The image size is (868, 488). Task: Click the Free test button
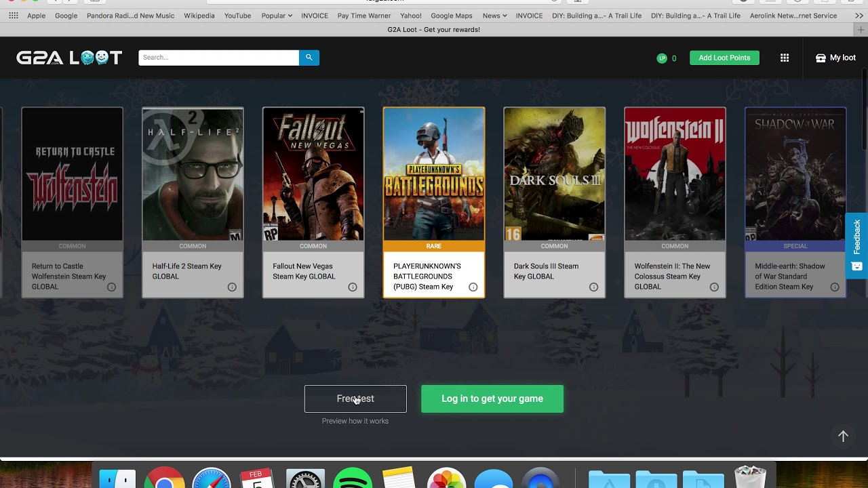click(355, 399)
